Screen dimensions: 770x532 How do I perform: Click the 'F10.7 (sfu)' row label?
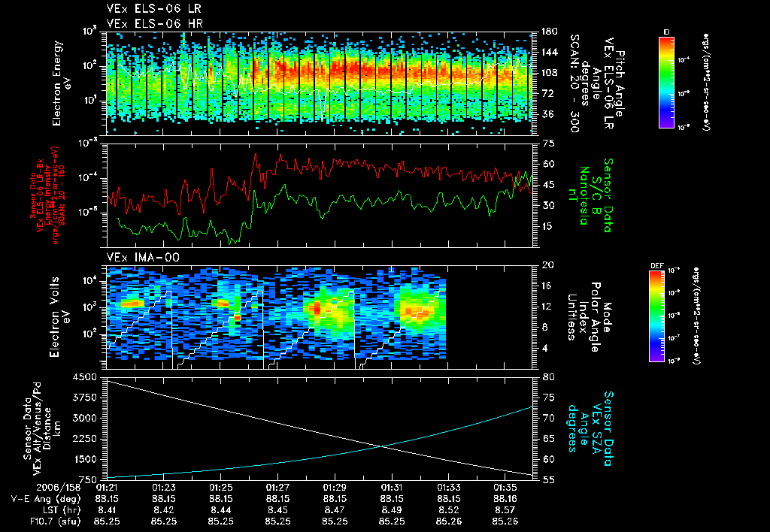coord(55,521)
